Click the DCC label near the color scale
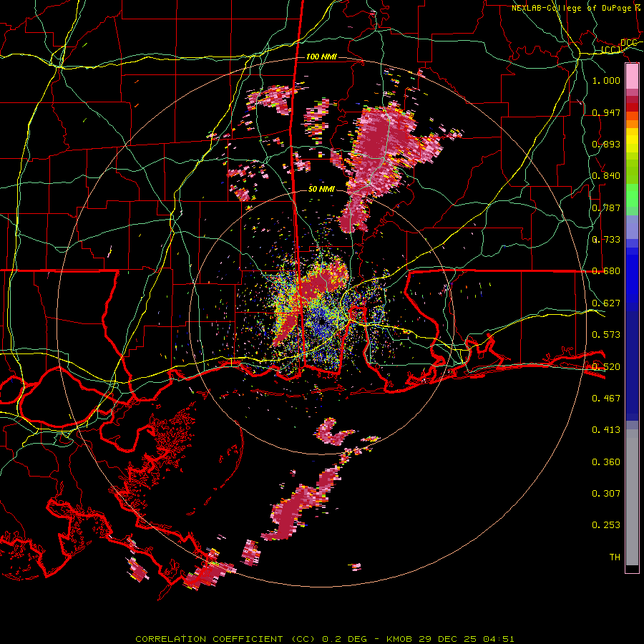The height and width of the screenshot is (644, 644). pos(628,43)
